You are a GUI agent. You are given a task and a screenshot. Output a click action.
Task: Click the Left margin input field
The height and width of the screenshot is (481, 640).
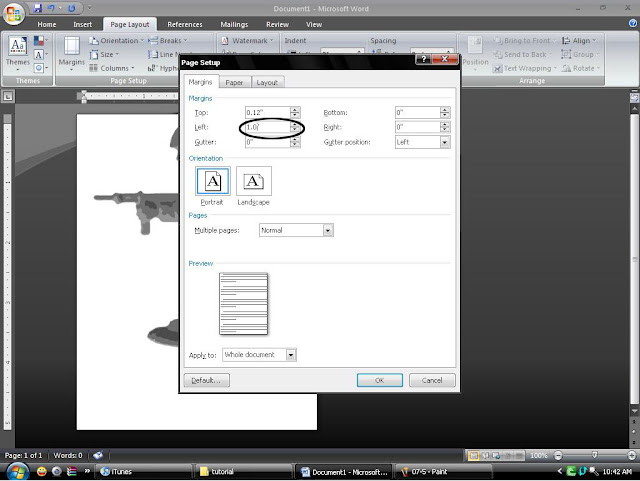(268, 127)
